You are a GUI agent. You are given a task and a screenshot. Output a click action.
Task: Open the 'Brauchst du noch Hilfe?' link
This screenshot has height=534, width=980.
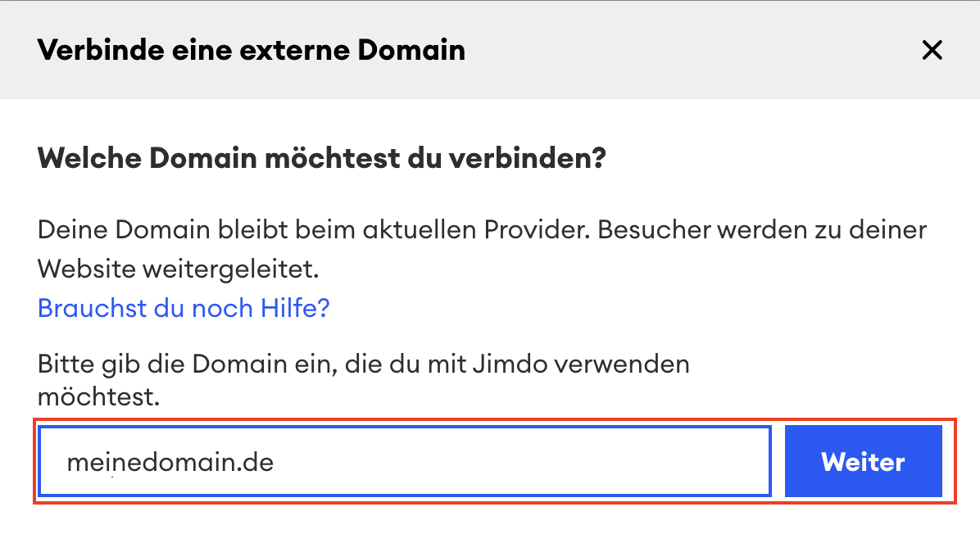(184, 309)
